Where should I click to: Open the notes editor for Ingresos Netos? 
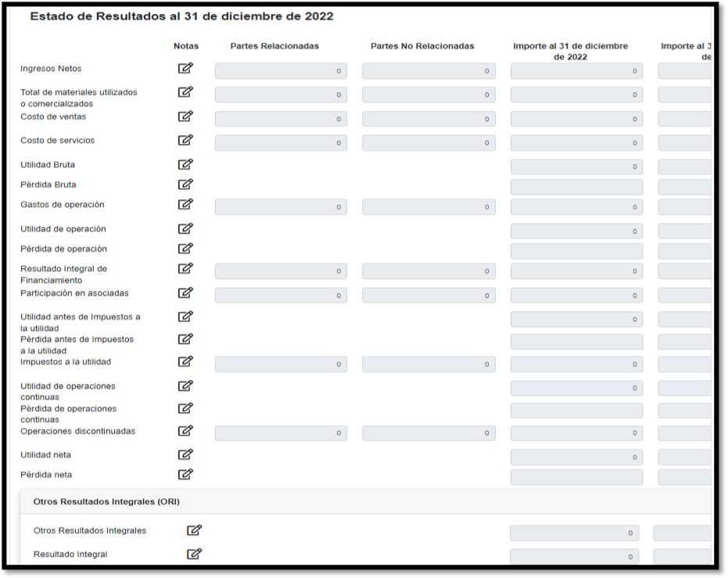[x=185, y=68]
